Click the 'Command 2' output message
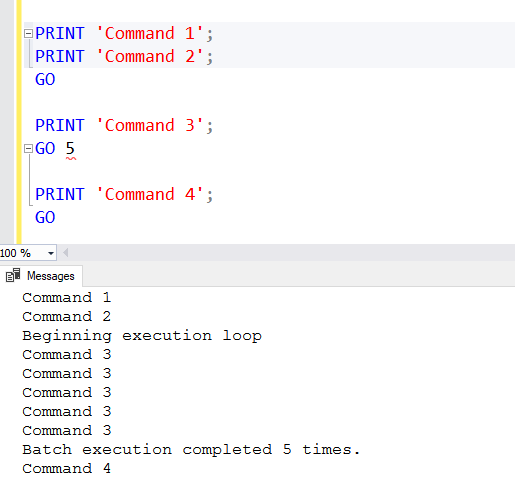The width and height of the screenshot is (515, 504). tap(66, 317)
